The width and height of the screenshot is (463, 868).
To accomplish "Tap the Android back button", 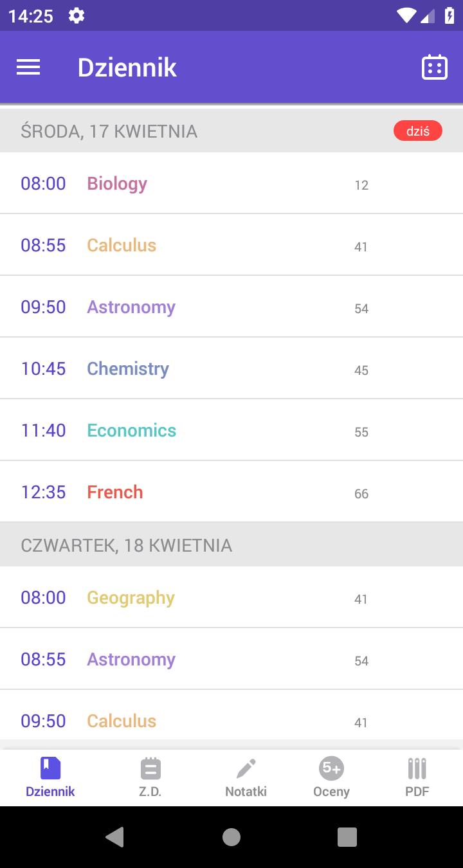I will (x=115, y=836).
